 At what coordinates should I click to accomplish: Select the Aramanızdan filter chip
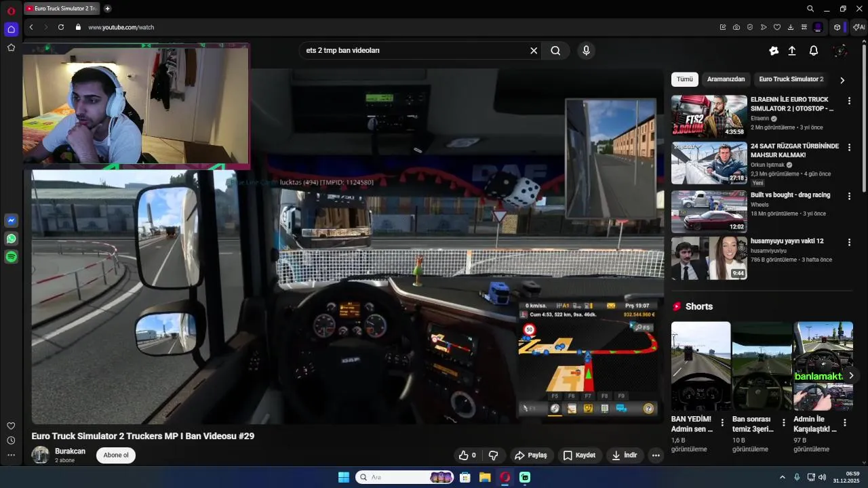(726, 79)
